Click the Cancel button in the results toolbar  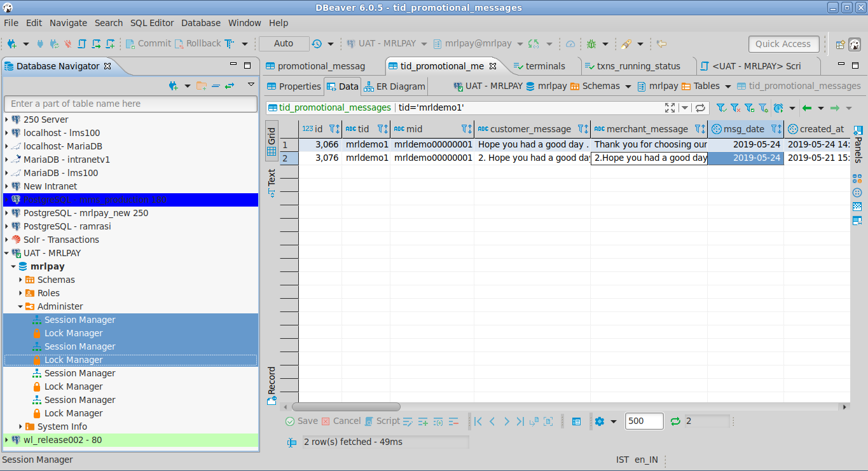(346, 421)
